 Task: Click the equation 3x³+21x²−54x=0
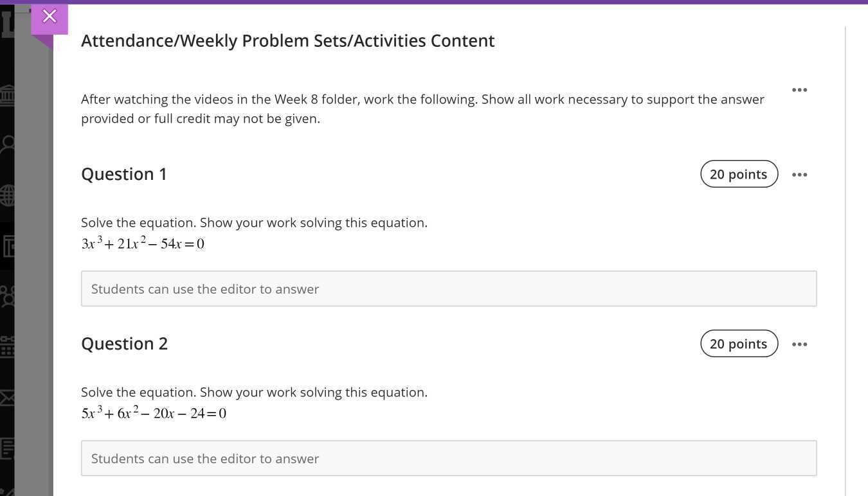click(143, 243)
